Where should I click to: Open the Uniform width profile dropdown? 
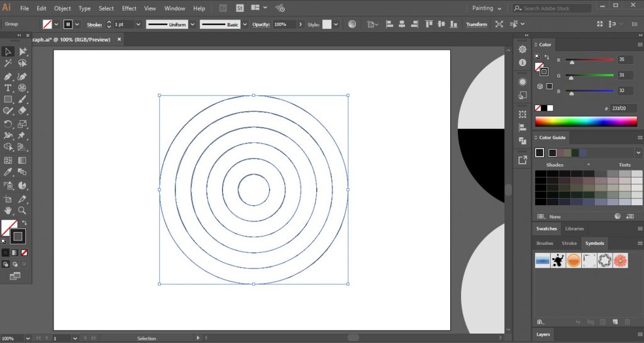[192, 25]
